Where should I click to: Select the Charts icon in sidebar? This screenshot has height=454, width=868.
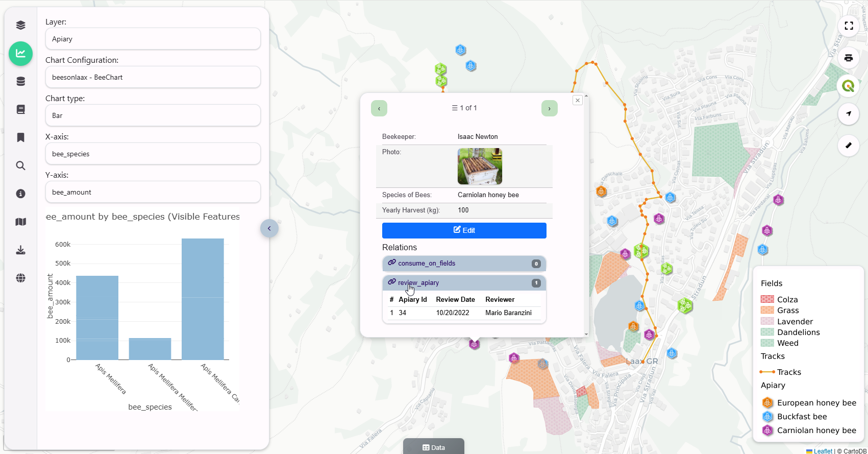20,54
